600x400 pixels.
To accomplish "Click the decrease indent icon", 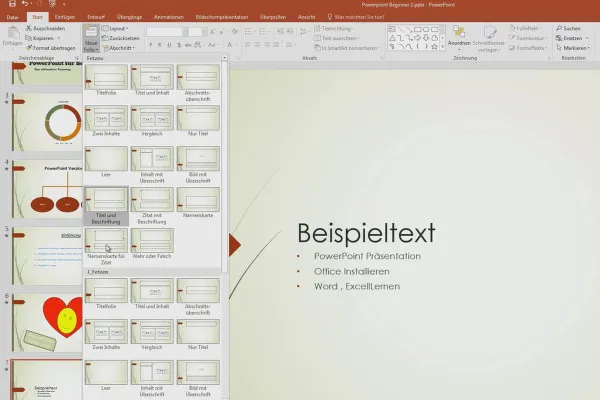I will pyautogui.click(x=280, y=32).
